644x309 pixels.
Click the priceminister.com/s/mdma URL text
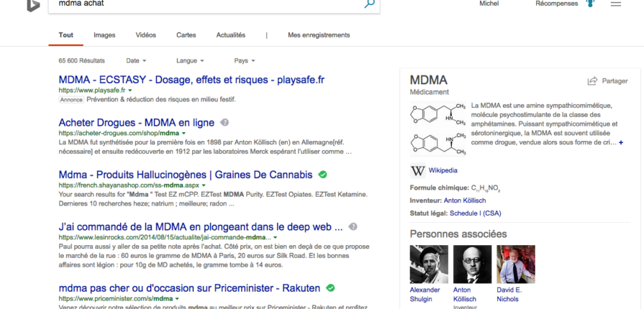pos(115,299)
